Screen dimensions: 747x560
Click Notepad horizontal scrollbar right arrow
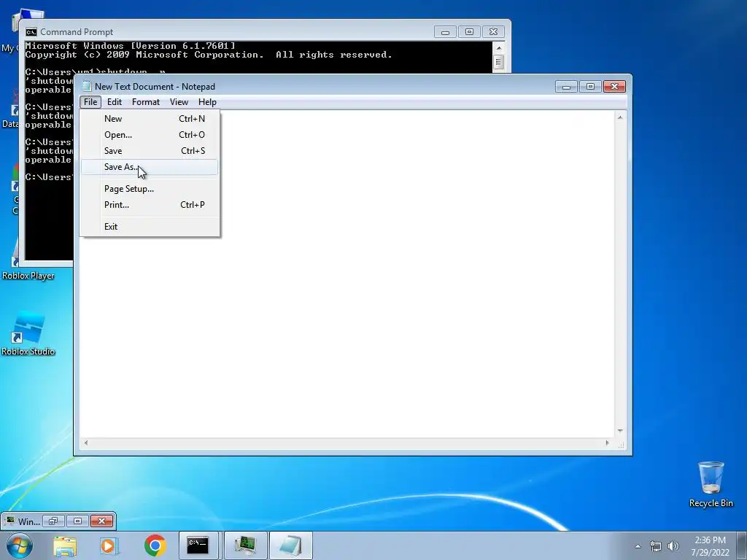(x=607, y=443)
